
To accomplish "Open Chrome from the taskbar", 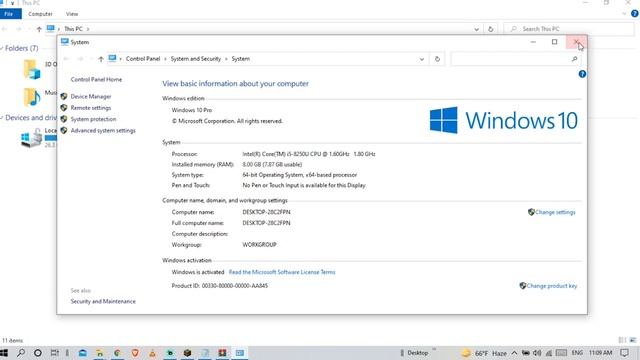I will coord(118,353).
